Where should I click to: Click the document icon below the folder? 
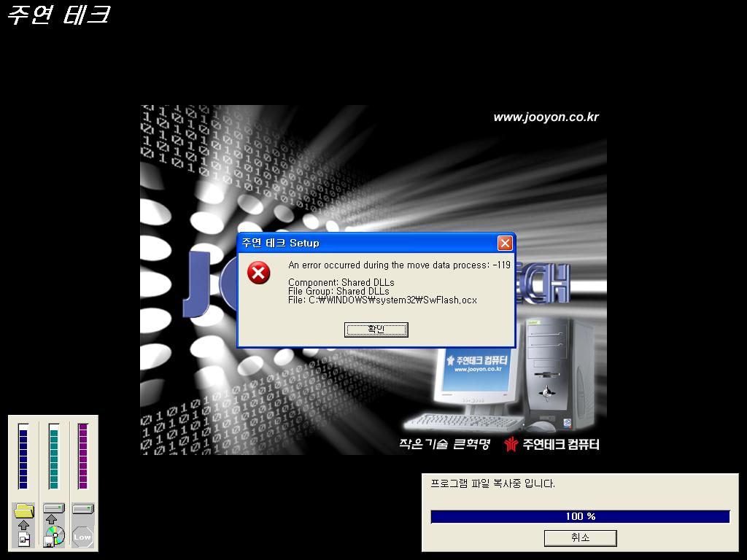(24, 539)
